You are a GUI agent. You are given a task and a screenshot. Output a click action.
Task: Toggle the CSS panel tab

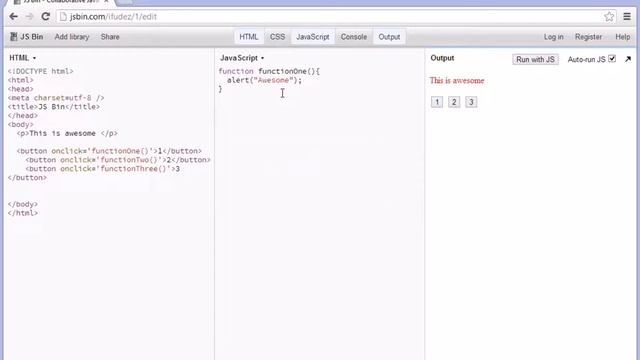click(x=277, y=37)
